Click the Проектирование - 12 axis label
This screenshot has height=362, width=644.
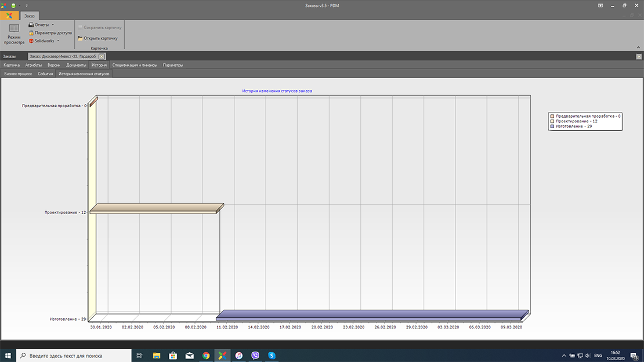[66, 212]
